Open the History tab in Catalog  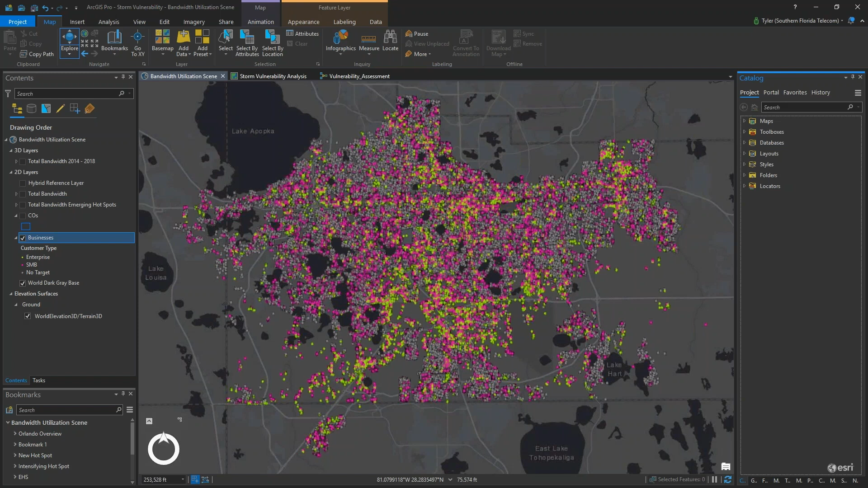(x=821, y=92)
